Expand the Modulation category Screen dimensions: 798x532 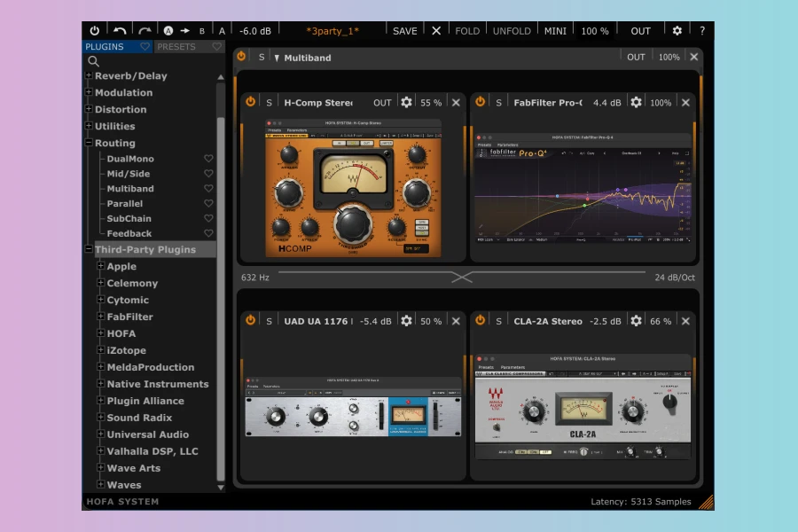(x=89, y=92)
